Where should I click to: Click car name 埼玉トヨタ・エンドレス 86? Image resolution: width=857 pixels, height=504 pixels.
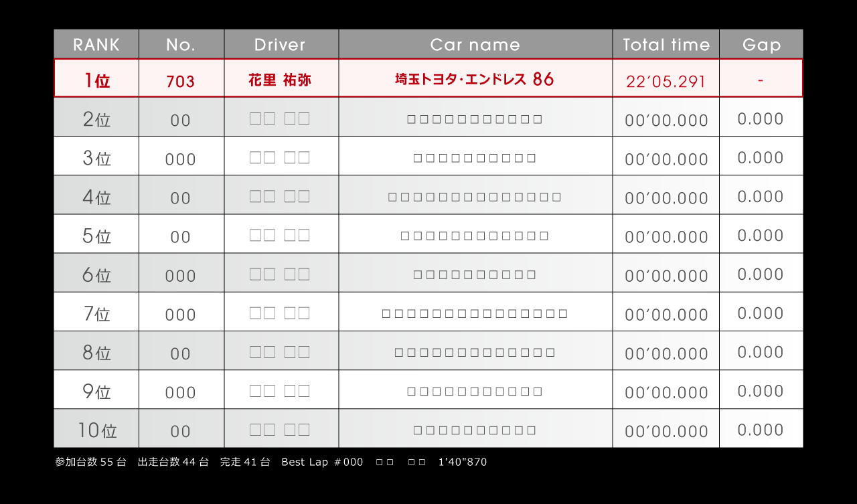click(475, 79)
